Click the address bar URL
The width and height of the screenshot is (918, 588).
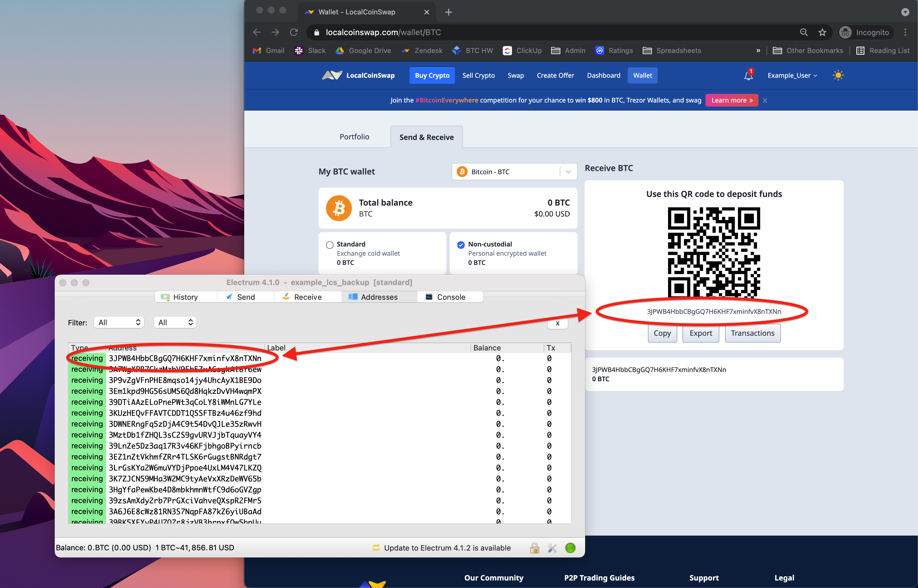(383, 33)
